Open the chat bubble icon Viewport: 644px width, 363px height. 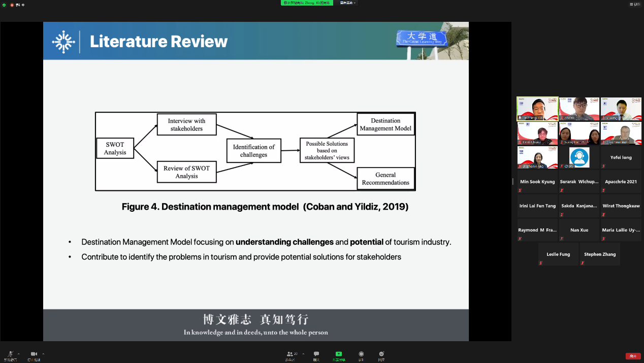[x=316, y=354]
